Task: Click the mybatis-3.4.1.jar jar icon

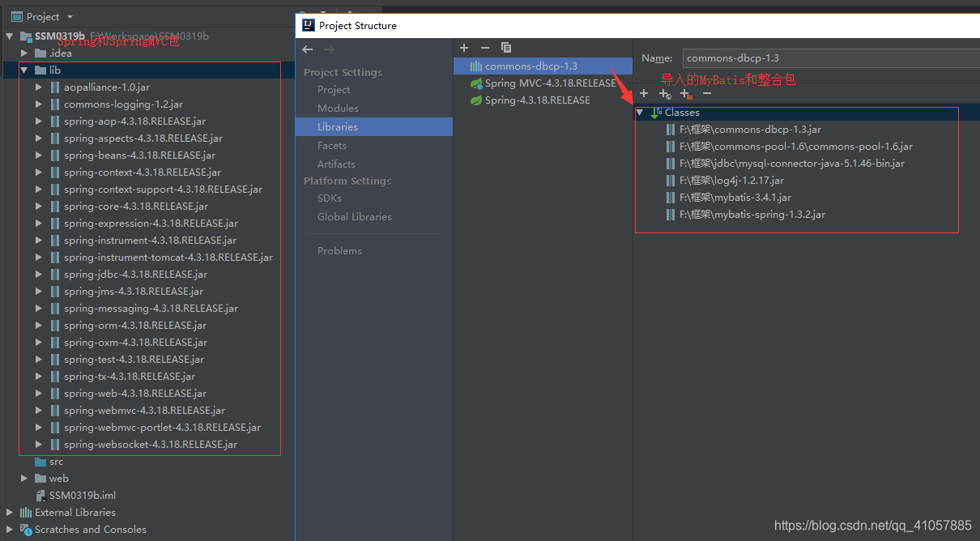Action: click(670, 198)
